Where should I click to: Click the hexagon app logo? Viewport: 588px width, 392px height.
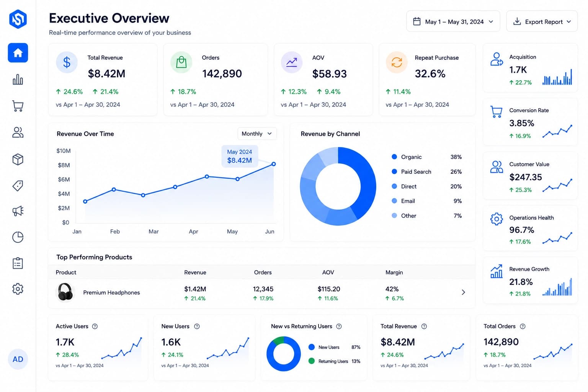coord(18,19)
